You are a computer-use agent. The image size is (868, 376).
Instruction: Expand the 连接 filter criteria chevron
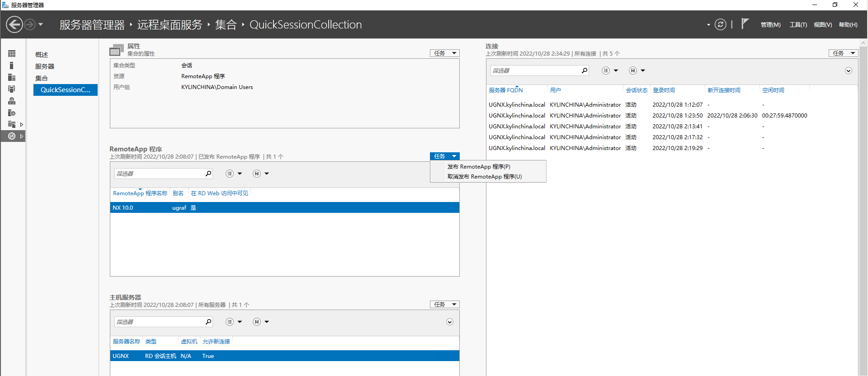(x=849, y=70)
